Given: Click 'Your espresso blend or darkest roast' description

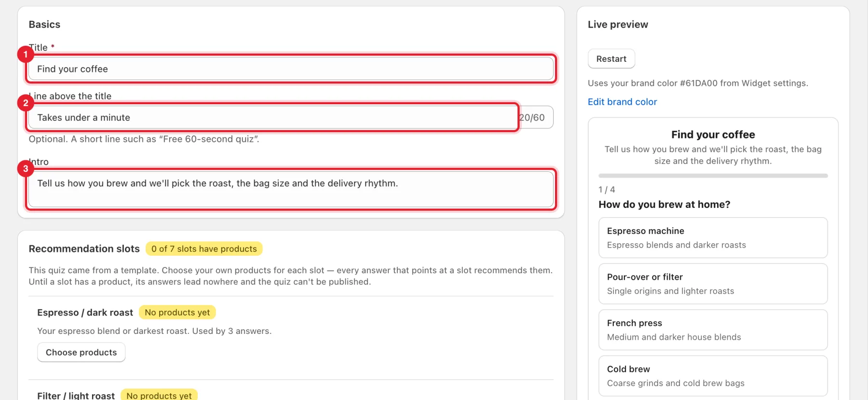Looking at the screenshot, I should coord(154,331).
